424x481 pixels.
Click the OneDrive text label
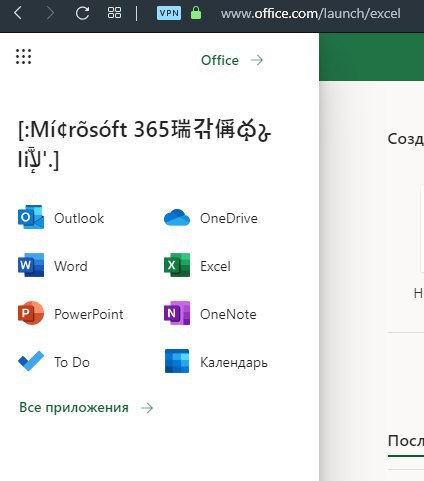pos(229,218)
